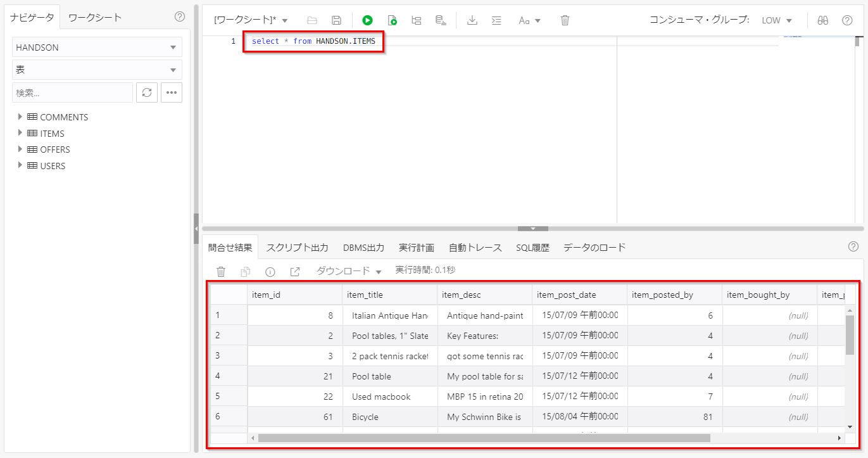Expand the USERS table tree node
This screenshot has height=458, width=868.
click(20, 165)
